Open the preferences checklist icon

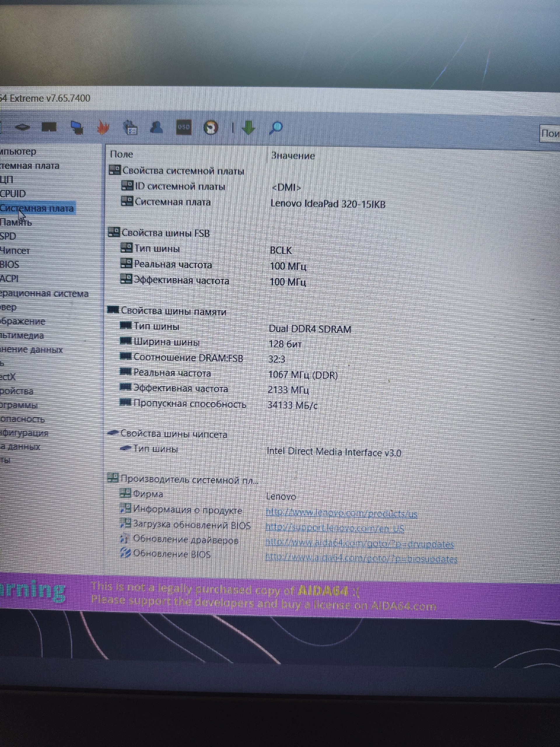click(130, 128)
